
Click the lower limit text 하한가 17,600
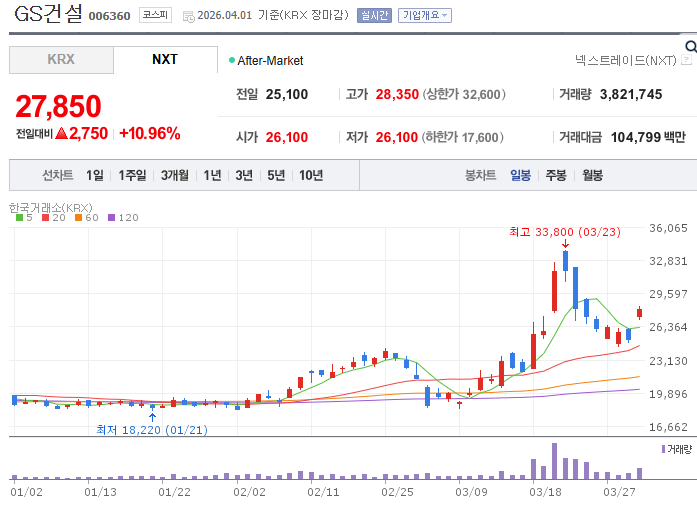click(x=463, y=138)
